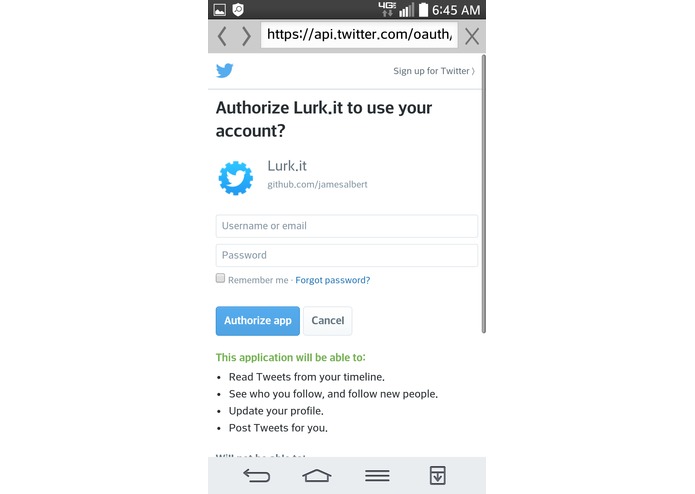Focus the Password field
The width and height of the screenshot is (695, 494).
click(x=347, y=255)
